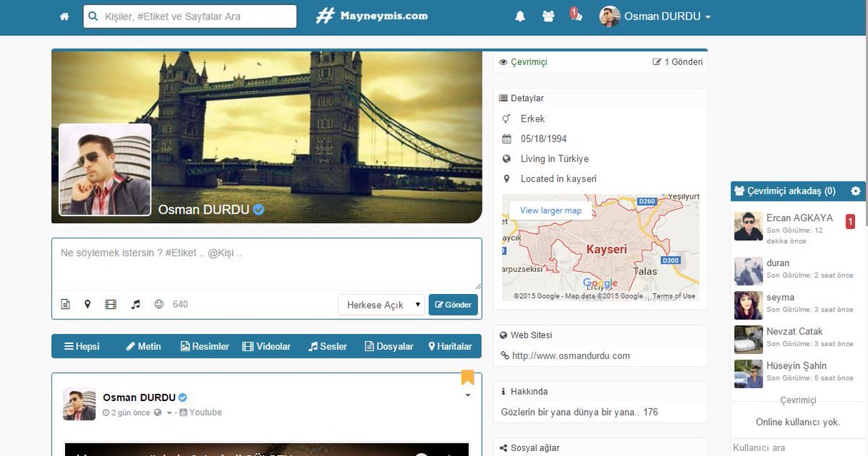Expand the post options caret
Screen dimensions: 868x456
[468, 395]
